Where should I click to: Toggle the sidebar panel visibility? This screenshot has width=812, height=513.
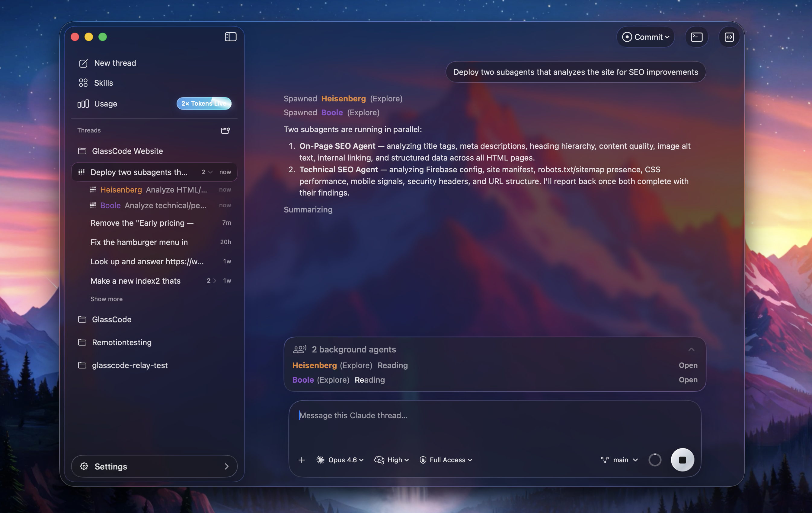(x=231, y=37)
